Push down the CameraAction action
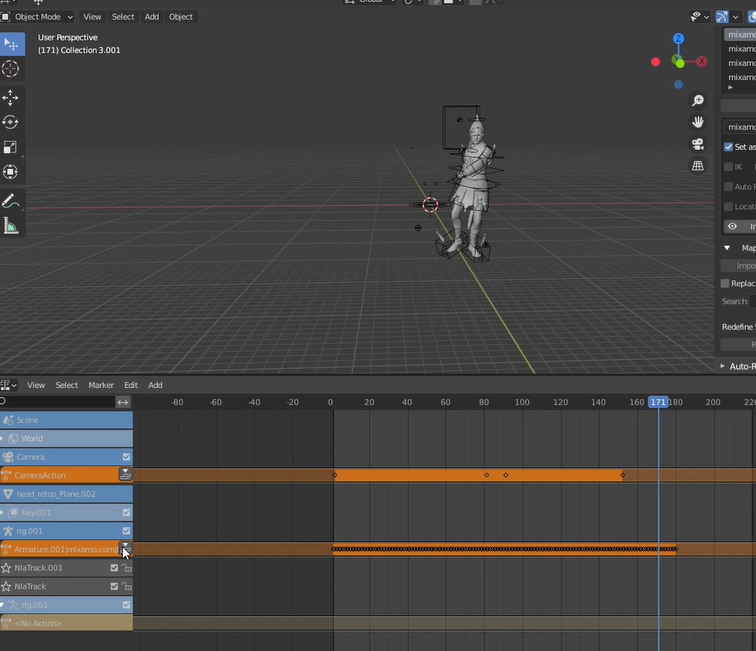756x651 pixels. [126, 475]
